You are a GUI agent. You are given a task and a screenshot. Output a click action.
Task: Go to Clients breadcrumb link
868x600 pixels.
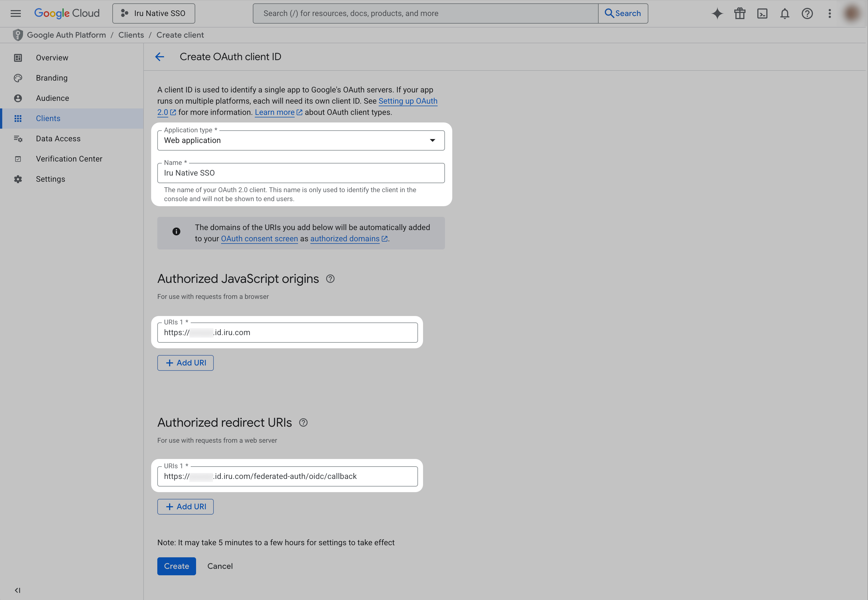(131, 35)
